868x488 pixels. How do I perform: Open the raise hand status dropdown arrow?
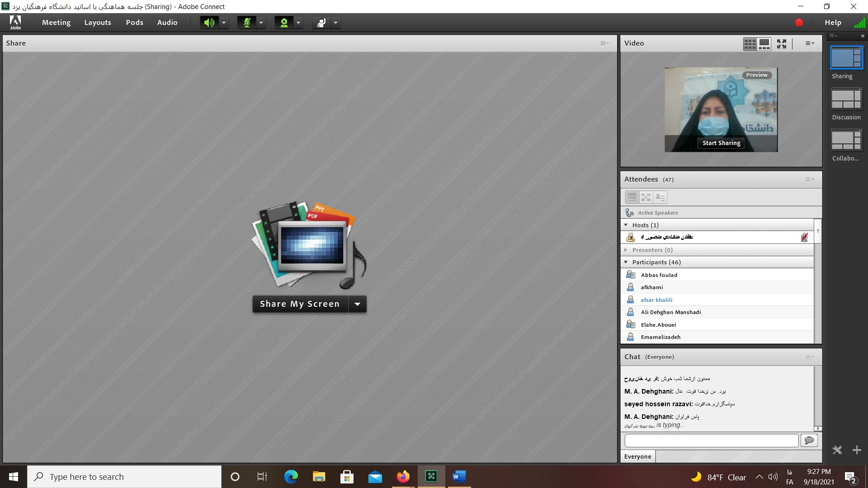[x=335, y=23]
